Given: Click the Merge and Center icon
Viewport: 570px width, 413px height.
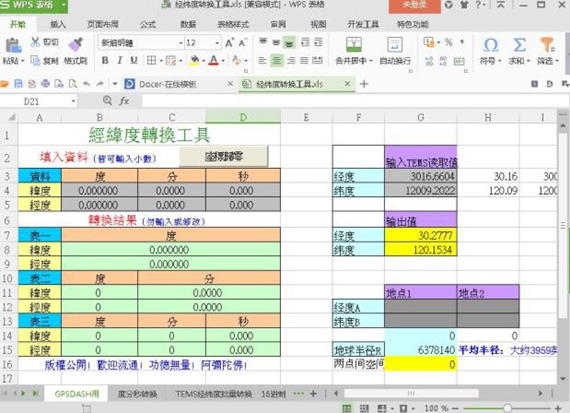Looking at the screenshot, I should (x=354, y=45).
